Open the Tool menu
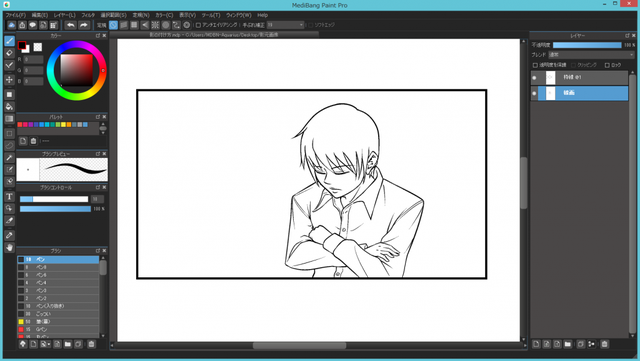 211,15
